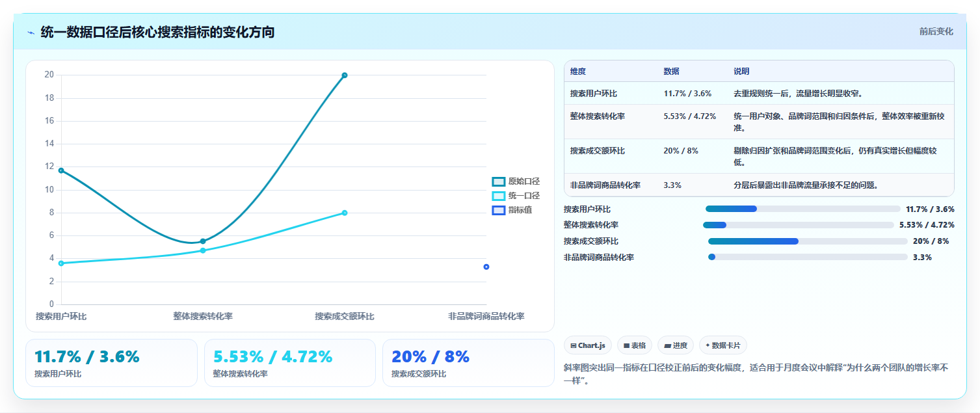Click the description starting 去重规则统一后
This screenshot has height=413, width=980.
[798, 94]
